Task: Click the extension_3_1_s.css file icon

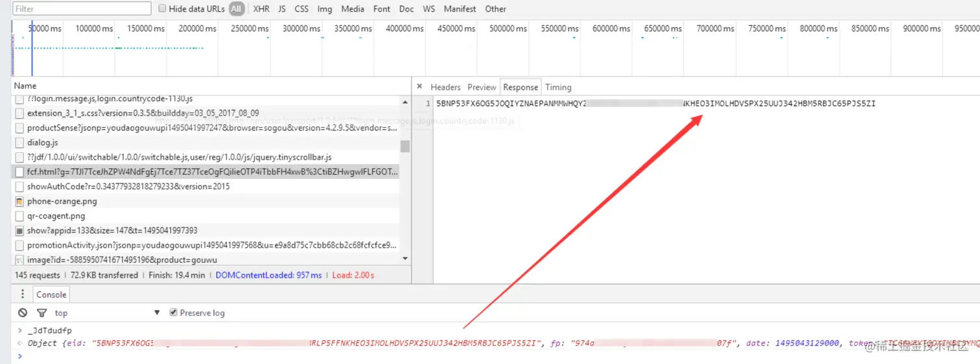Action: point(19,113)
